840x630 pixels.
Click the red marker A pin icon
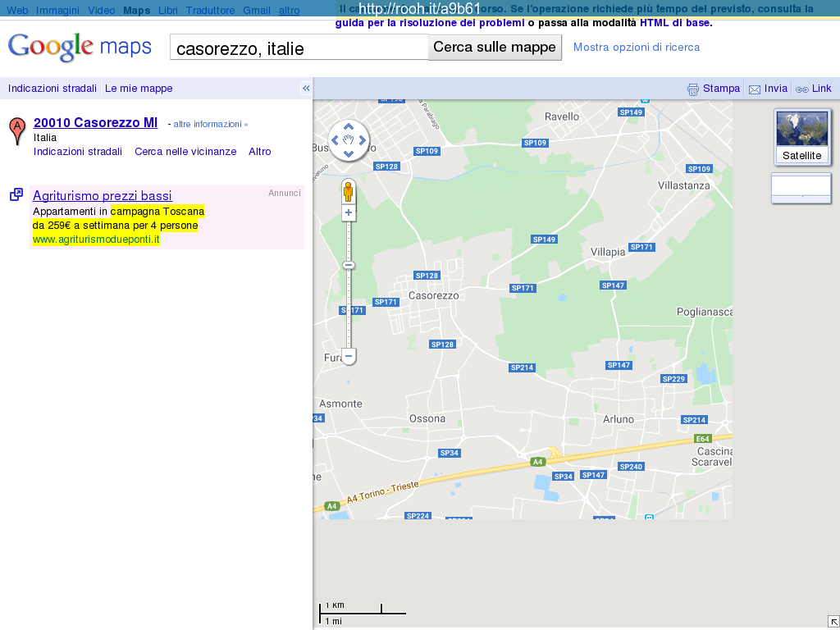click(x=16, y=130)
